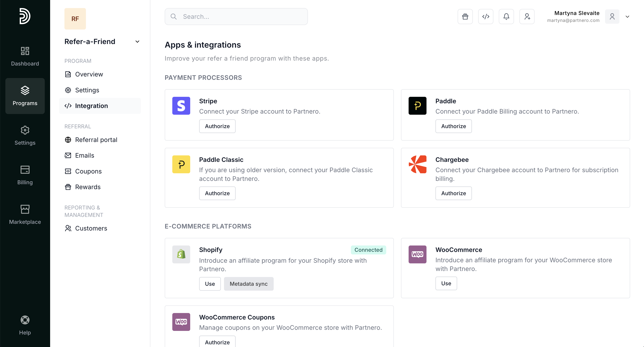Click the RF program avatar
This screenshot has width=644, height=347.
75,19
